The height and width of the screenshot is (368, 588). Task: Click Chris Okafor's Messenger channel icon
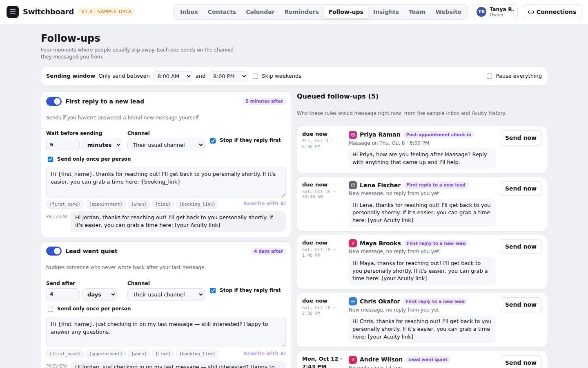(353, 301)
